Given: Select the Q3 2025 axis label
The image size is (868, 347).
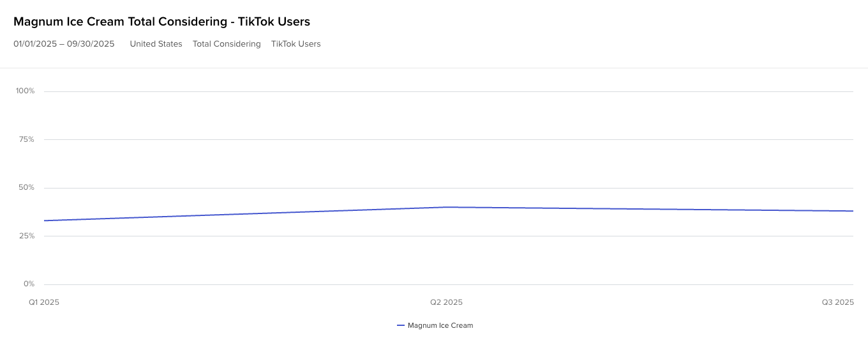Looking at the screenshot, I should [x=837, y=302].
